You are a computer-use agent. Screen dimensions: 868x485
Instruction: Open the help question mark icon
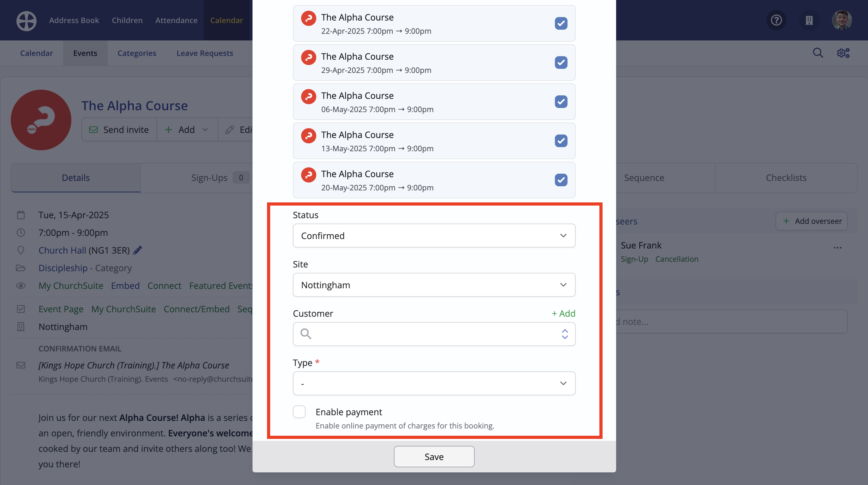(x=776, y=20)
